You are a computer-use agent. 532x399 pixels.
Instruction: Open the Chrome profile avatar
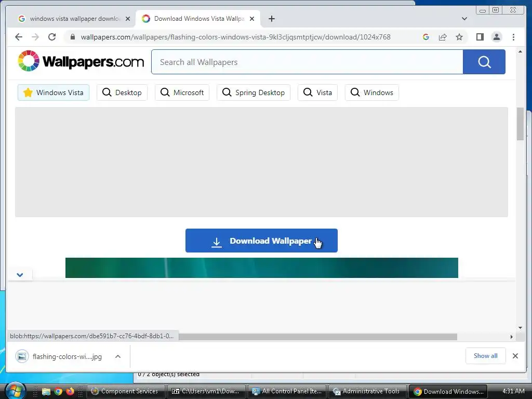pos(496,37)
